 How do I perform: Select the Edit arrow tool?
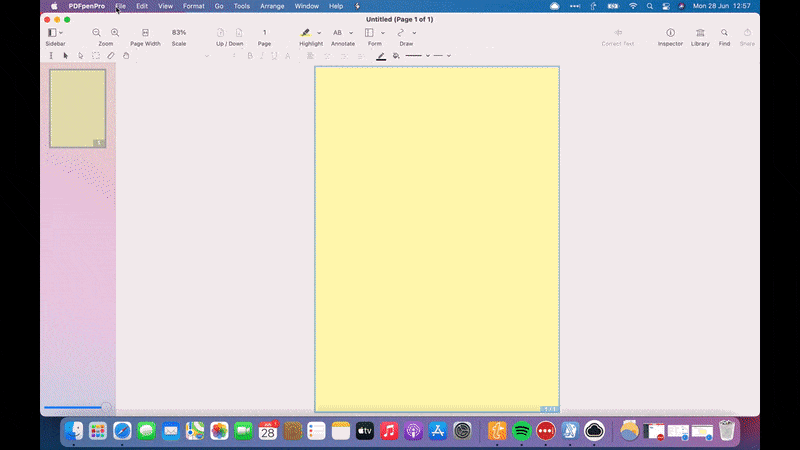(66, 56)
